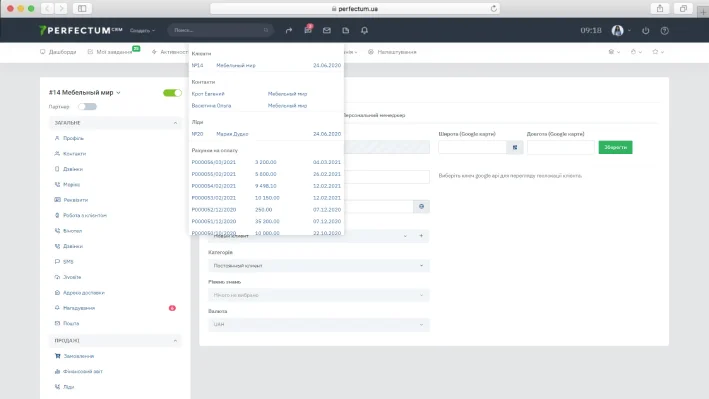Click Safari back navigation button

(x=47, y=9)
